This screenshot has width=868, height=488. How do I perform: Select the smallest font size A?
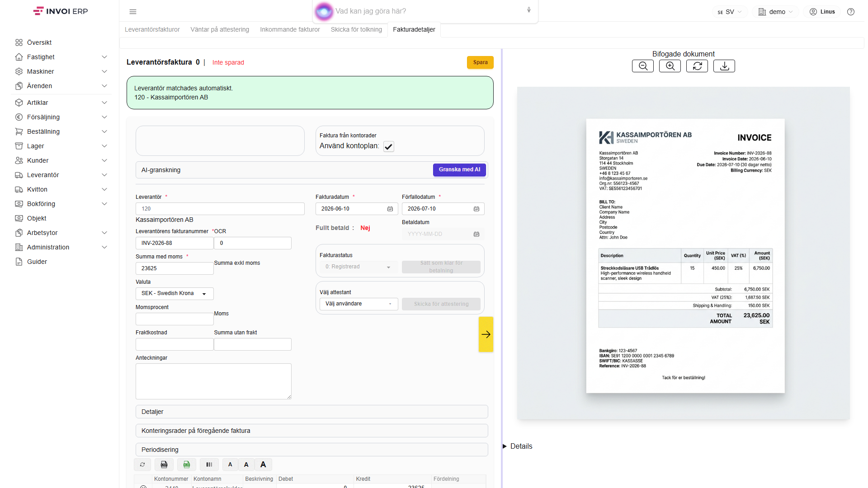(x=230, y=465)
